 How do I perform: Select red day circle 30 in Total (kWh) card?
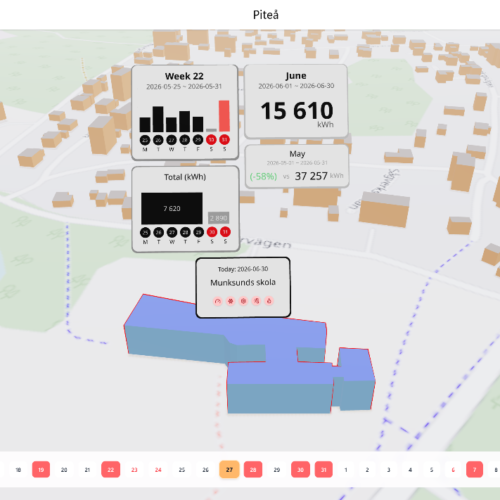click(212, 232)
